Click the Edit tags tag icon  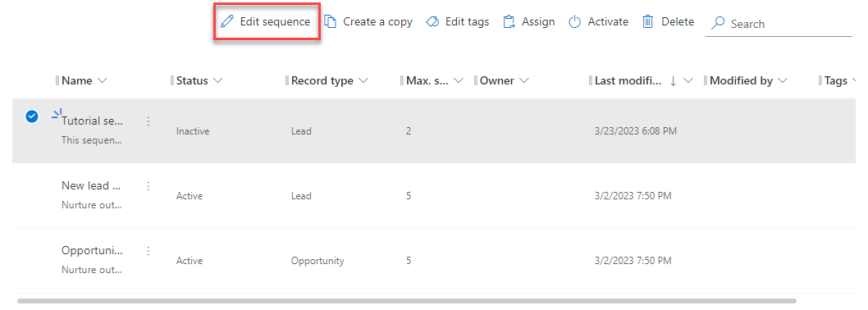coord(432,21)
